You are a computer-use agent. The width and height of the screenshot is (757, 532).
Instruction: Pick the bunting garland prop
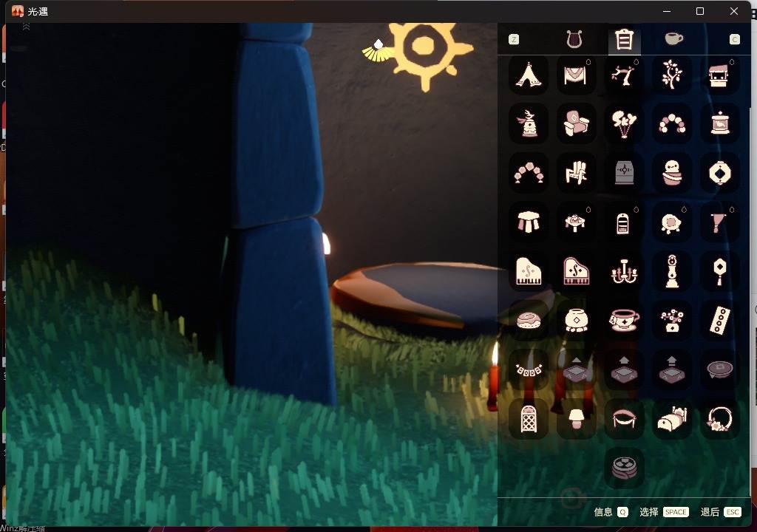click(x=528, y=369)
